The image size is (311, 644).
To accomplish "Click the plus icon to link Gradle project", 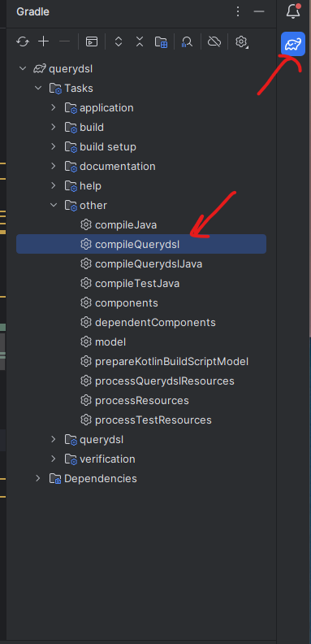I will [x=44, y=41].
